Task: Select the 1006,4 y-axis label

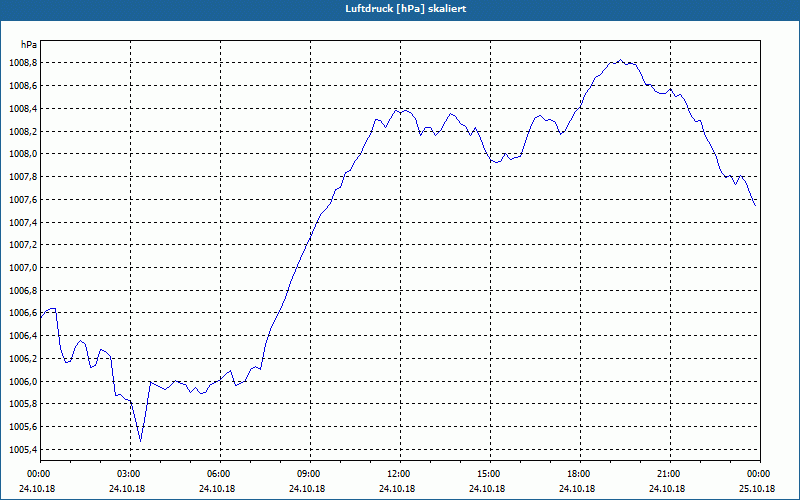Action: (x=22, y=336)
